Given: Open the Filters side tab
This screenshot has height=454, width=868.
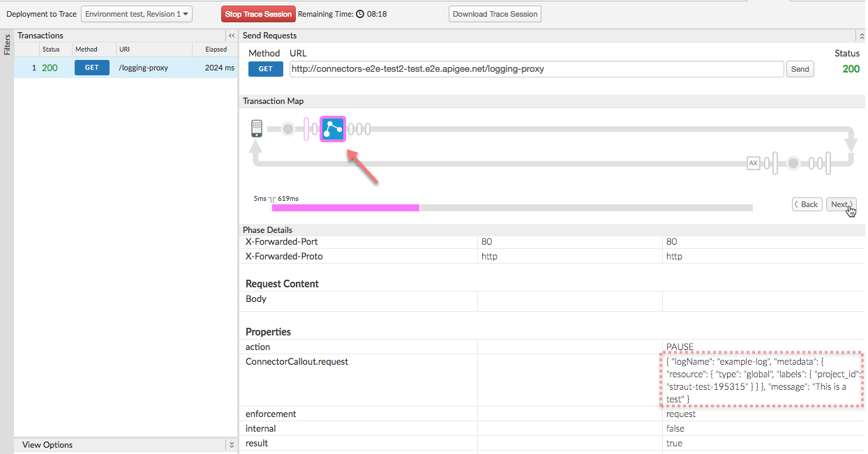Looking at the screenshot, I should point(7,45).
